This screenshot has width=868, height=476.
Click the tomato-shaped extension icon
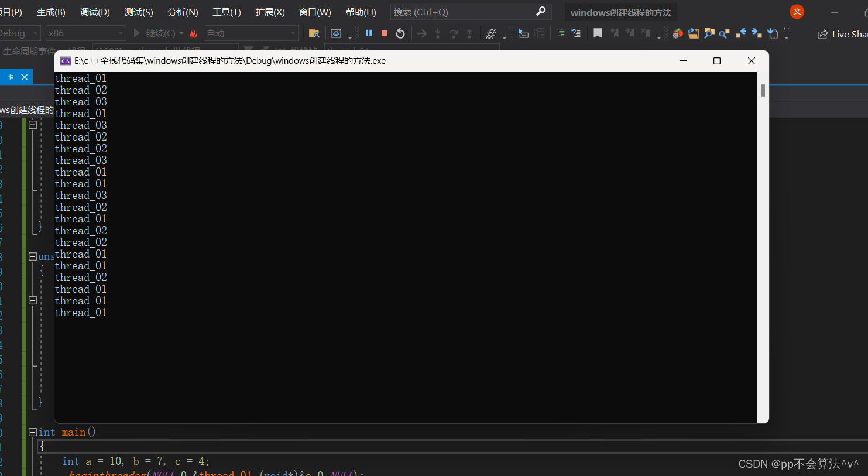pos(678,33)
